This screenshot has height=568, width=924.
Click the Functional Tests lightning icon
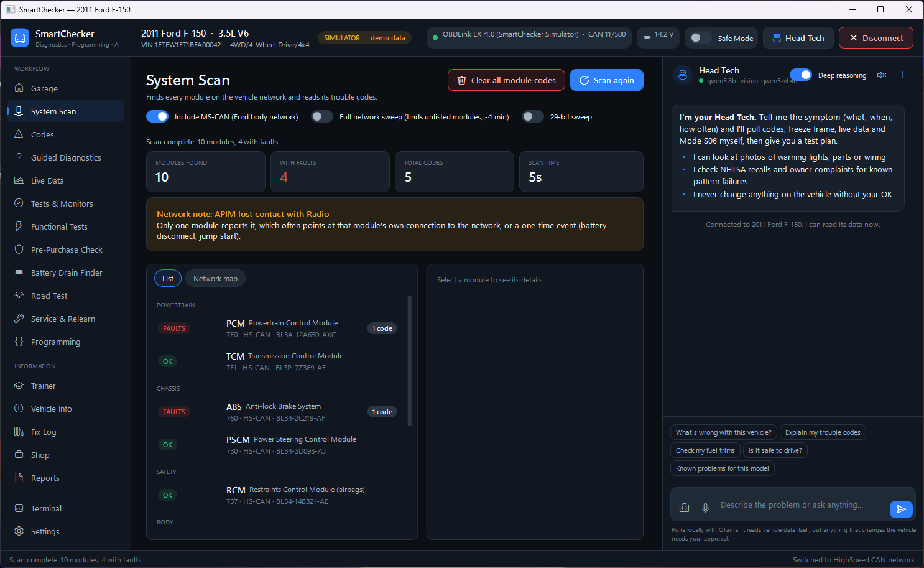[19, 226]
